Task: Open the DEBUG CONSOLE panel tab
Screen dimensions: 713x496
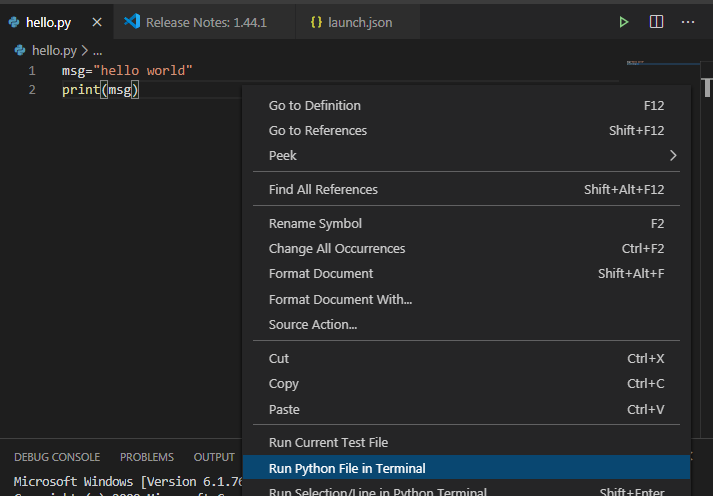Action: tap(57, 457)
